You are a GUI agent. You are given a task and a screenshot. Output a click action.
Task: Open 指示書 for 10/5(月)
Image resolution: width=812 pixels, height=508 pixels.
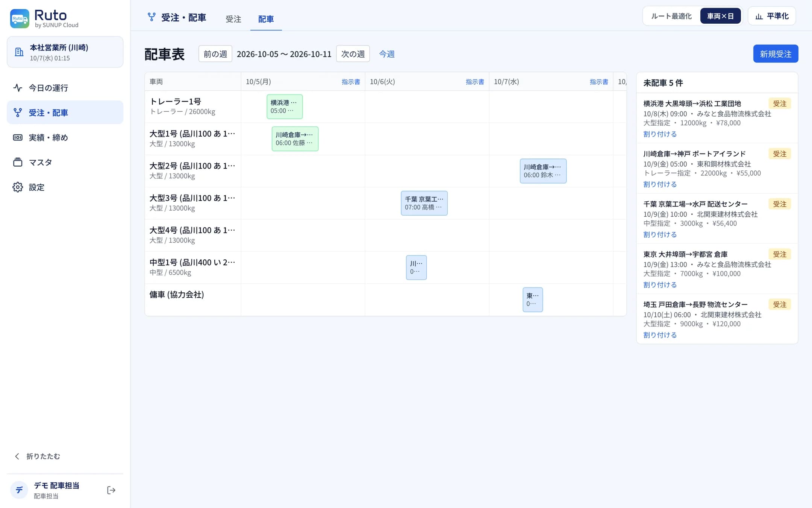click(x=351, y=82)
